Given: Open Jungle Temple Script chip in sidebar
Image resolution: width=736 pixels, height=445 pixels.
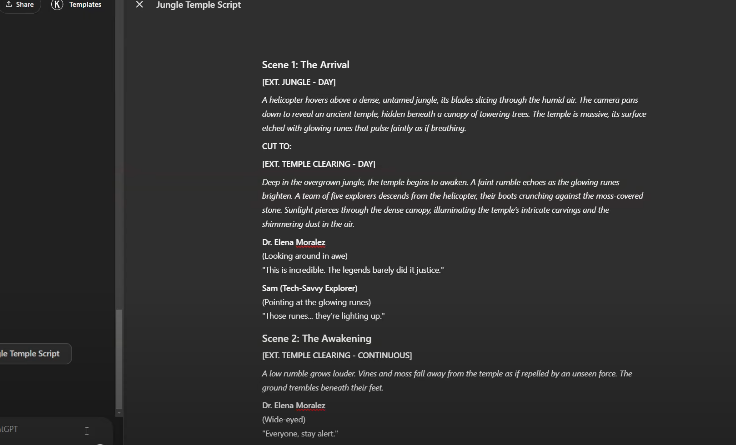Looking at the screenshot, I should pos(33,353).
